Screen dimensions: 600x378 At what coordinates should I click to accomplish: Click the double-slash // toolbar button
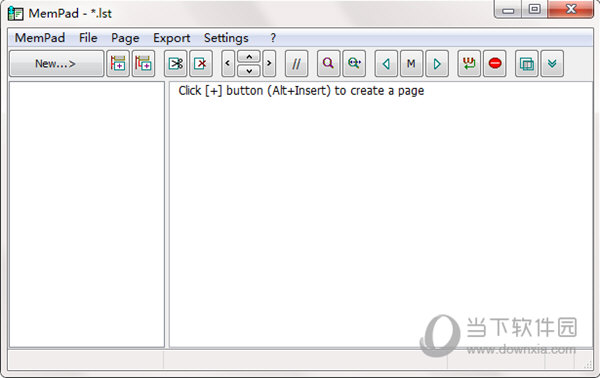pyautogui.click(x=297, y=64)
